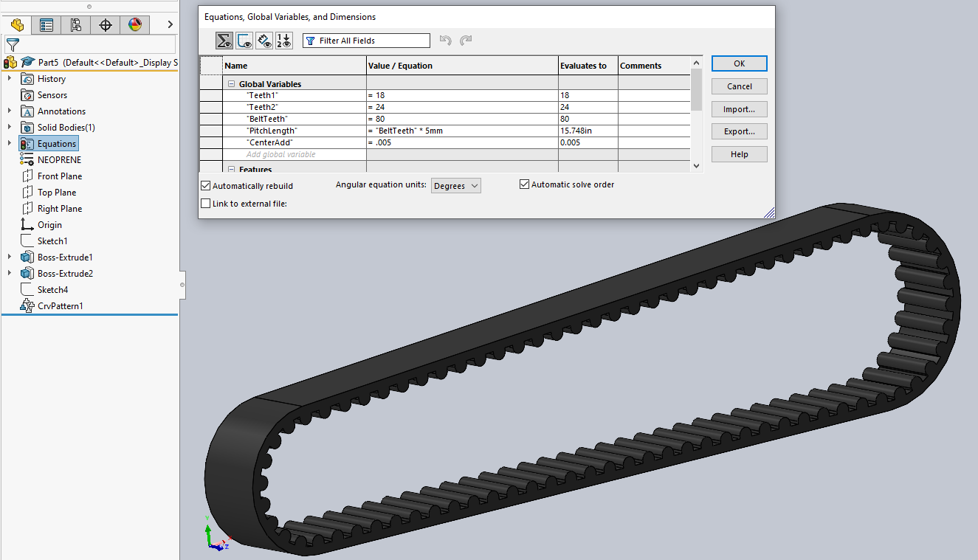
Task: Click the Undo arrow in the Equations dialog
Action: tap(445, 41)
